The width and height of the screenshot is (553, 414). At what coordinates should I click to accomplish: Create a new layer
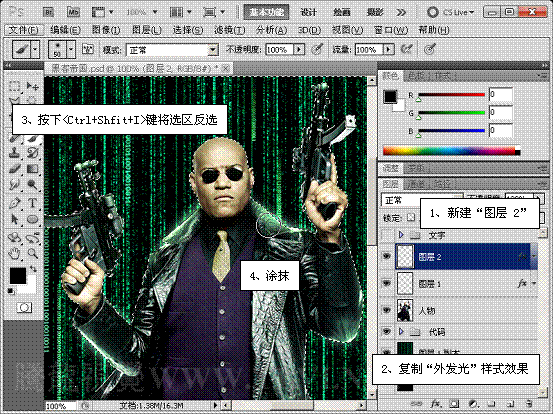click(509, 404)
